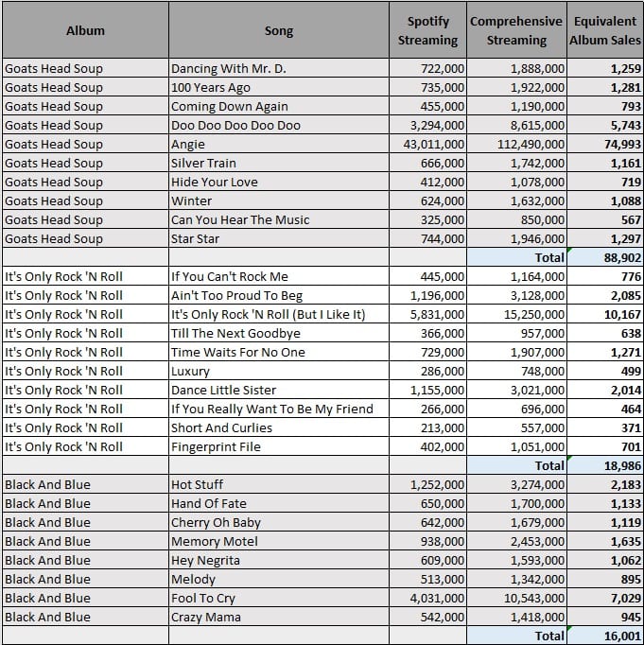Click the 5,743 equivalent sales cell
644x645 pixels.
point(605,125)
